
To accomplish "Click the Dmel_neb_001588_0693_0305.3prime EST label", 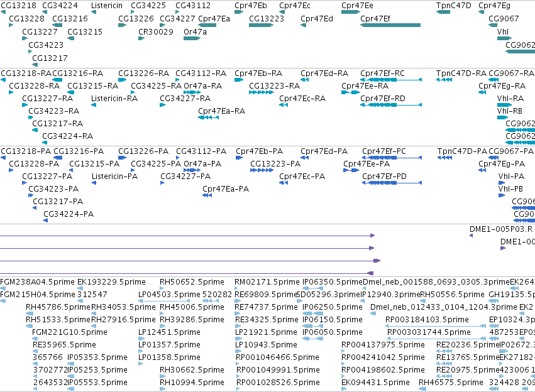I will 436,282.
